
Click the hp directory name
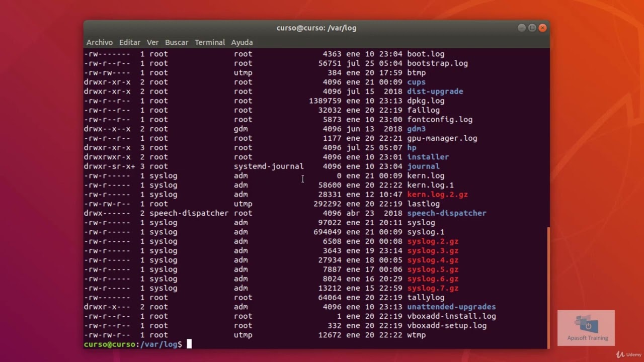pos(412,148)
